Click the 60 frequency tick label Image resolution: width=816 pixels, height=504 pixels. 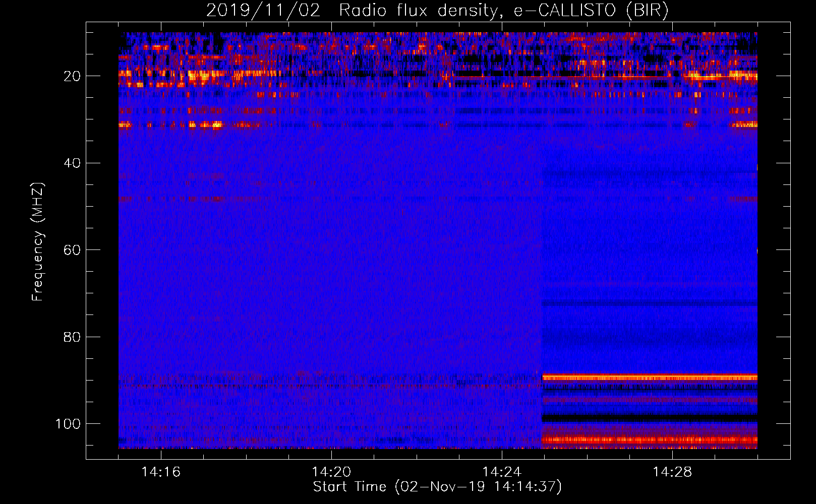pos(72,250)
